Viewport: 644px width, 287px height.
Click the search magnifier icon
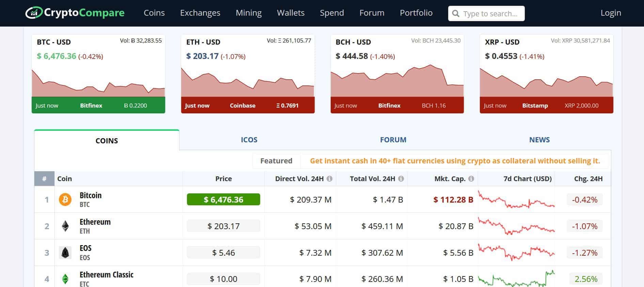pyautogui.click(x=456, y=14)
